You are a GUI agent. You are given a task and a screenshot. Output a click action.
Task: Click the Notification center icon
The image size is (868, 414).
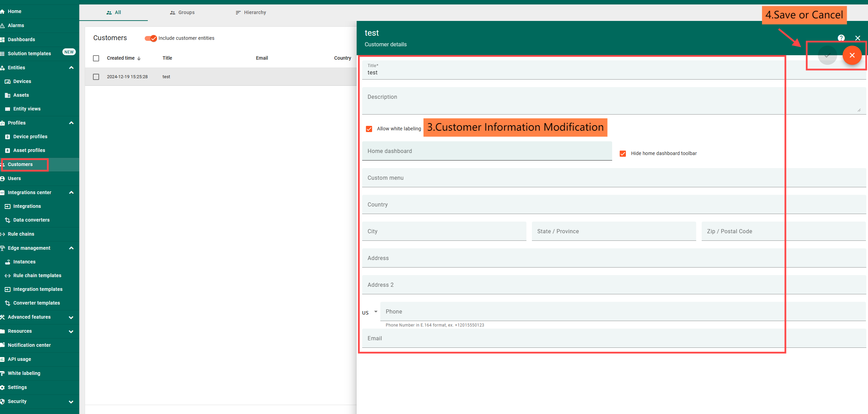click(2, 345)
